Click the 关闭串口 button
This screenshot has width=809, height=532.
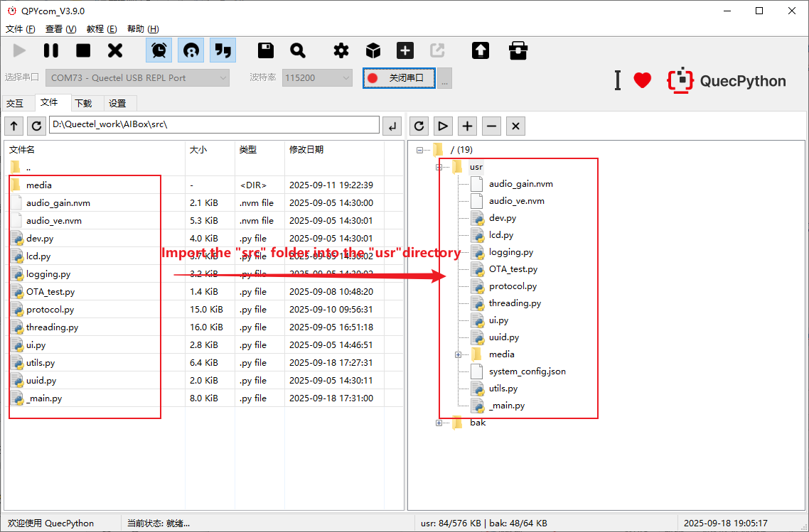398,77
